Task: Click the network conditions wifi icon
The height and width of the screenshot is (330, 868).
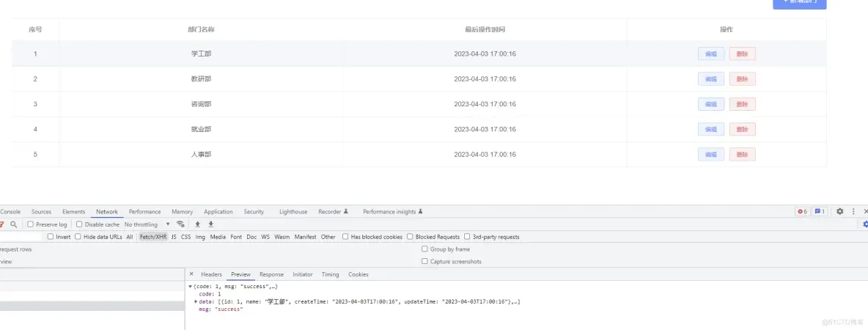Action: [180, 224]
